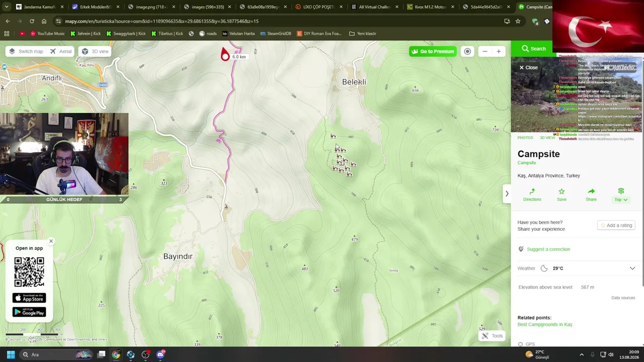Zoom in the map with plus button
This screenshot has width=644, height=362.
(499, 51)
